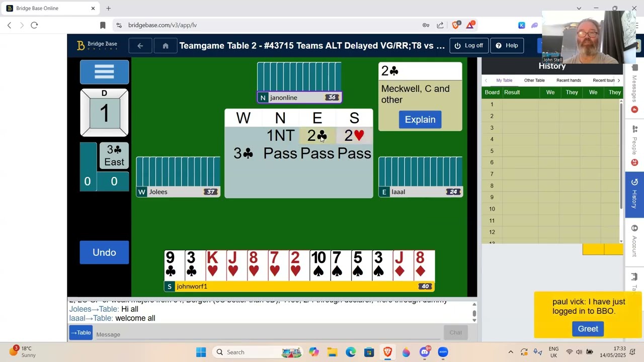Play the 7 of hearts

click(278, 265)
